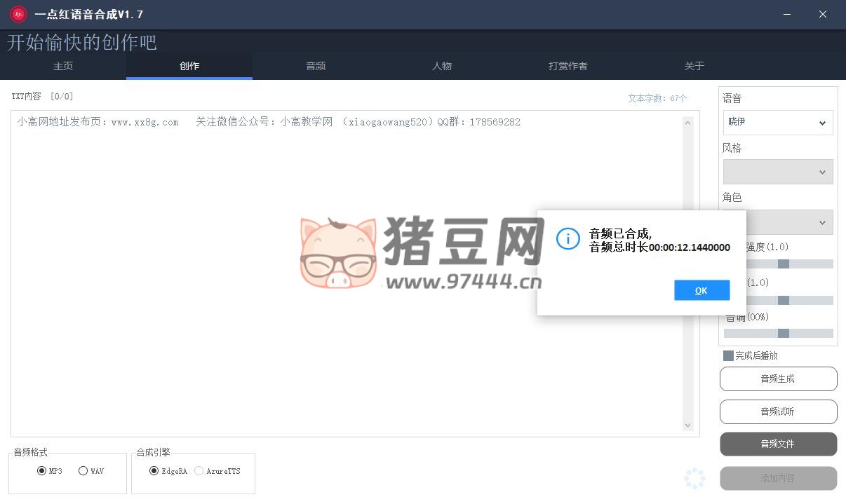Select MP3 audio format
846x504 pixels.
(x=41, y=471)
